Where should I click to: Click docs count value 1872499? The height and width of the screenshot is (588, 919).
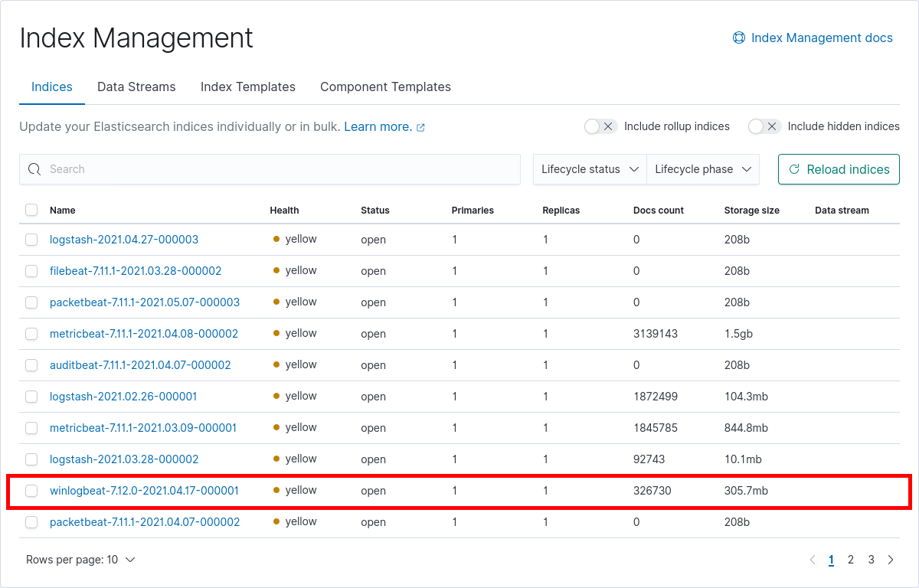pyautogui.click(x=656, y=397)
